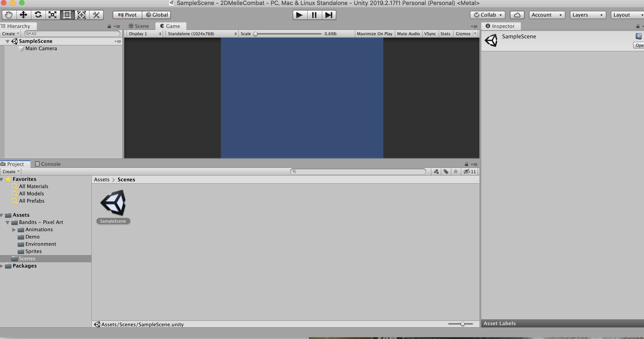Click the Pause button
644x339 pixels.
[x=314, y=15]
